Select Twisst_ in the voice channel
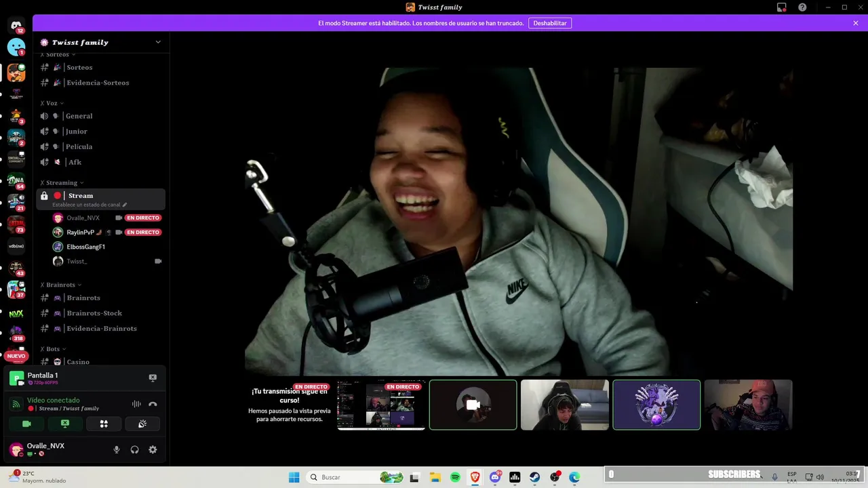Image resolution: width=868 pixels, height=488 pixels. pos(107,261)
